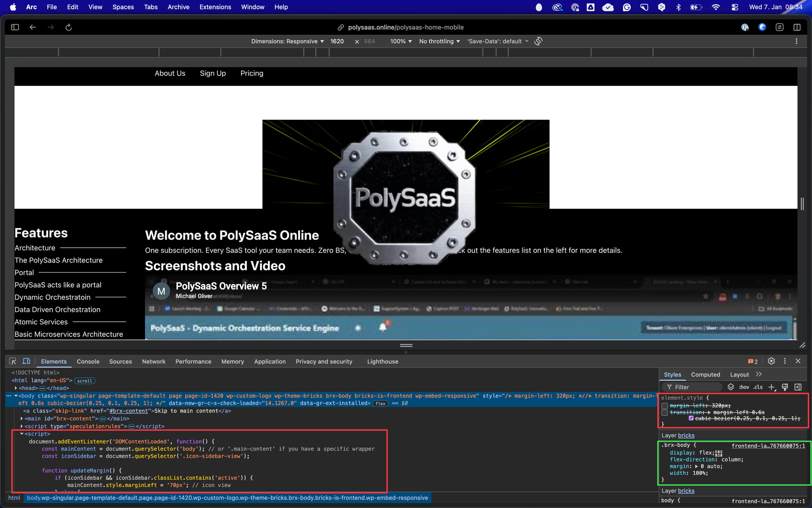
Task: Open the new style rule plus icon
Action: point(771,387)
